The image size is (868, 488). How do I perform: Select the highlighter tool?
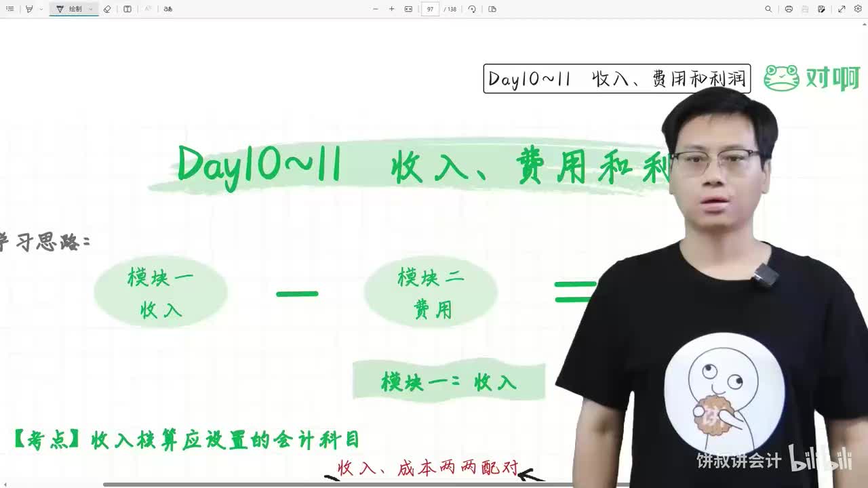click(x=29, y=9)
